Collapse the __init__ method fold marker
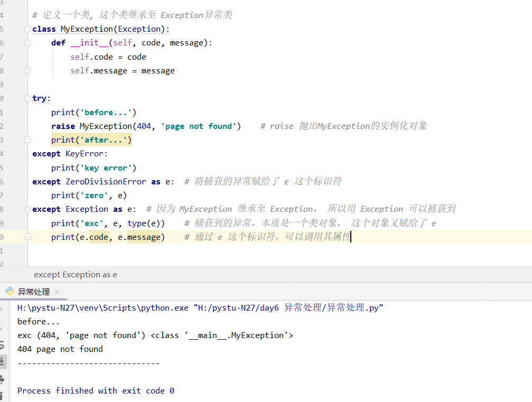The height and width of the screenshot is (402, 532). pyautogui.click(x=27, y=43)
